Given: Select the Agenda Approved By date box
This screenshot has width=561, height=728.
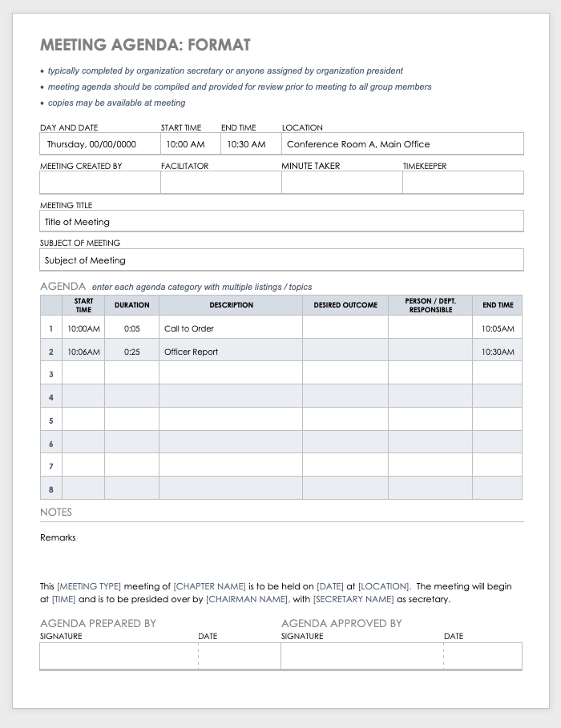Looking at the screenshot, I should click(x=483, y=656).
